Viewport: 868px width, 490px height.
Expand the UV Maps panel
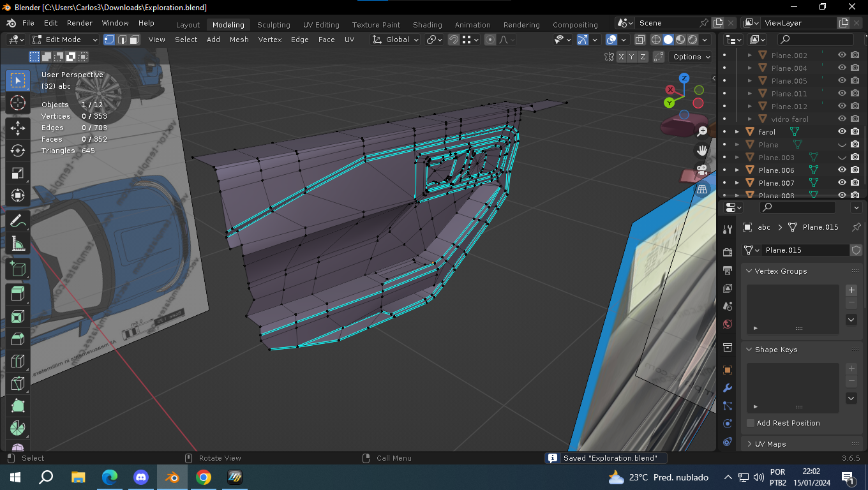point(749,444)
